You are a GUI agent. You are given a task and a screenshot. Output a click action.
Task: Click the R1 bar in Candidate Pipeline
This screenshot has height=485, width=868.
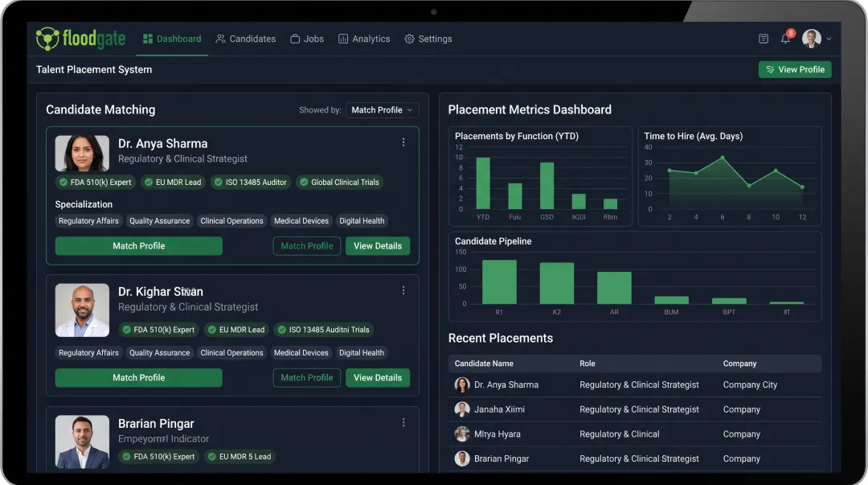[x=499, y=282]
